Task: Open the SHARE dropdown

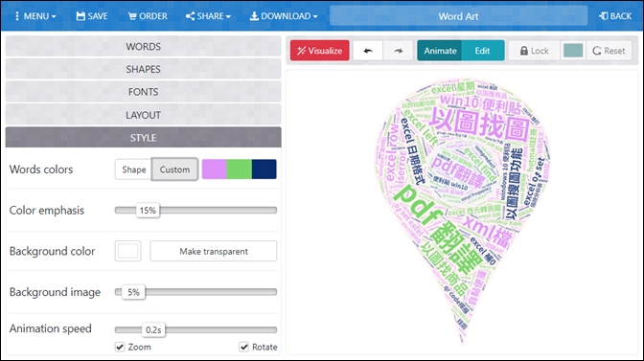Action: (x=208, y=16)
